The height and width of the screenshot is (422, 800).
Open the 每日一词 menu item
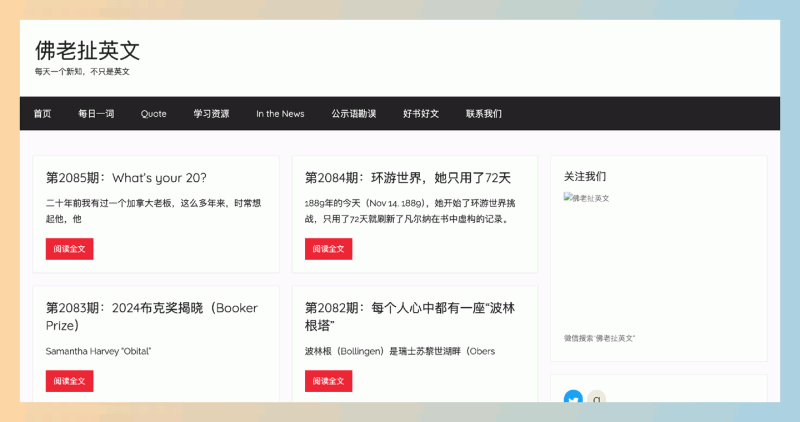coord(96,113)
